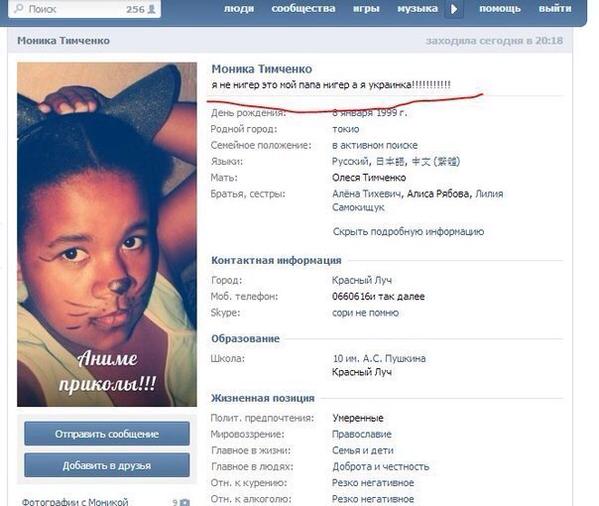Click the Православие worldview link
Image resolution: width=599 pixels, height=506 pixels.
[362, 434]
